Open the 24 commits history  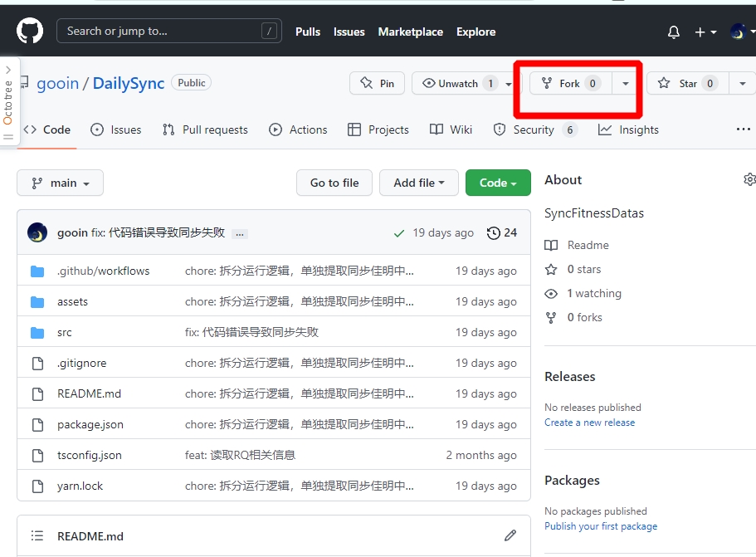tap(501, 233)
